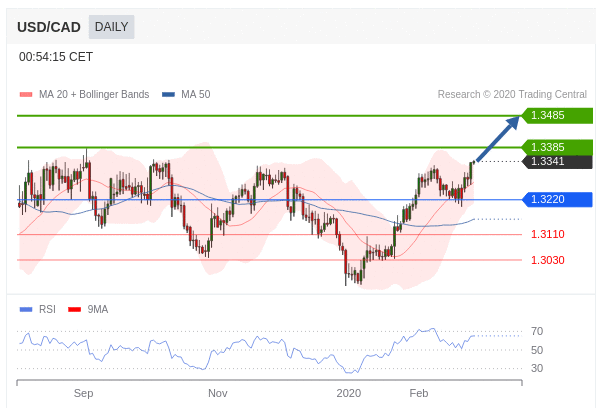
Task: Click the RSI 50 level label
Action: [x=537, y=350]
